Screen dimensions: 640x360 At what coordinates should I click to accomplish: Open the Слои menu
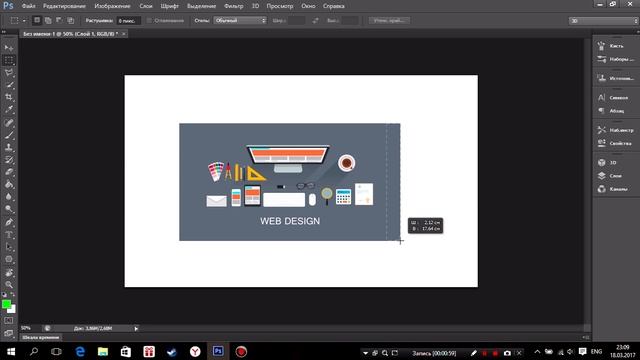(146, 6)
